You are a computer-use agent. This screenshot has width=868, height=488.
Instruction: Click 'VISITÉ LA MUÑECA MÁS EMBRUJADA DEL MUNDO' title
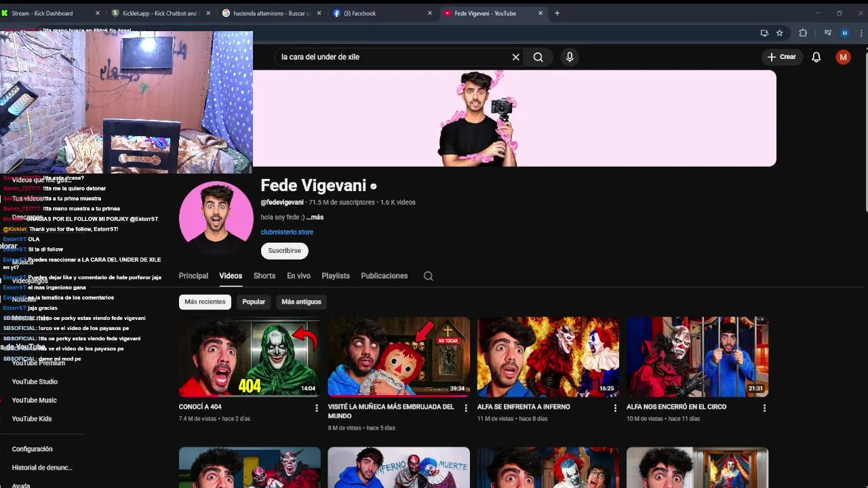point(391,411)
